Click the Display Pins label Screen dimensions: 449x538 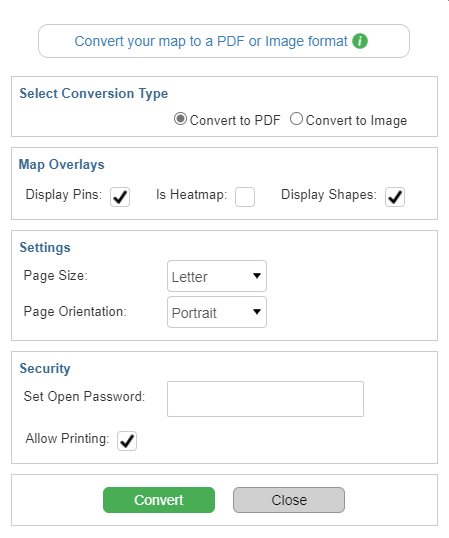[64, 195]
